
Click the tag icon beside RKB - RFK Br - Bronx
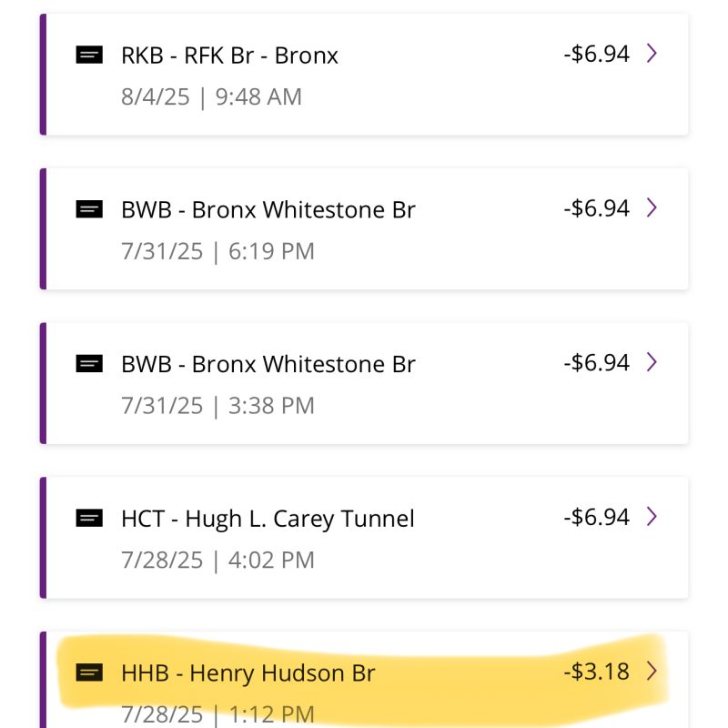coord(88,55)
